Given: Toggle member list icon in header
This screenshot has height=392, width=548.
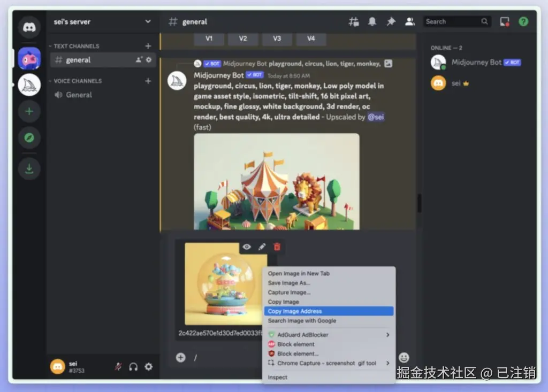Looking at the screenshot, I should pyautogui.click(x=409, y=22).
